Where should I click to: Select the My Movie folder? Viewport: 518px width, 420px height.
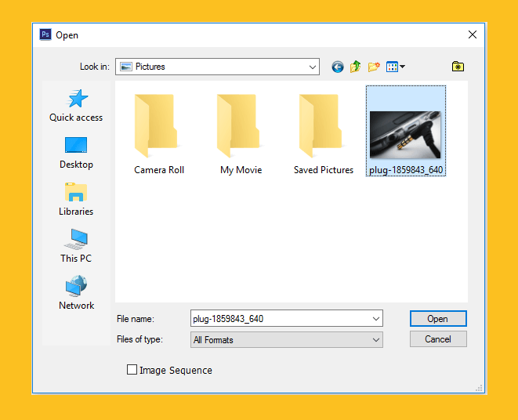[x=241, y=134]
